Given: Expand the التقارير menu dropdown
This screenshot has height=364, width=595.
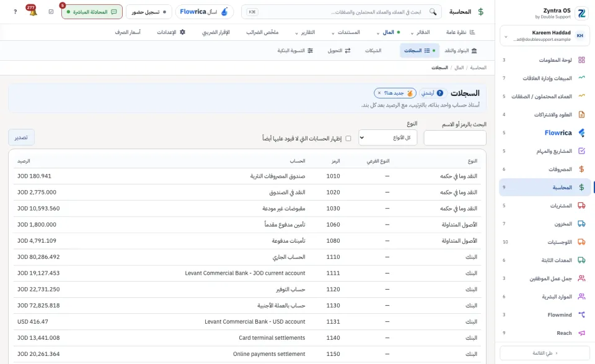Looking at the screenshot, I should (305, 32).
